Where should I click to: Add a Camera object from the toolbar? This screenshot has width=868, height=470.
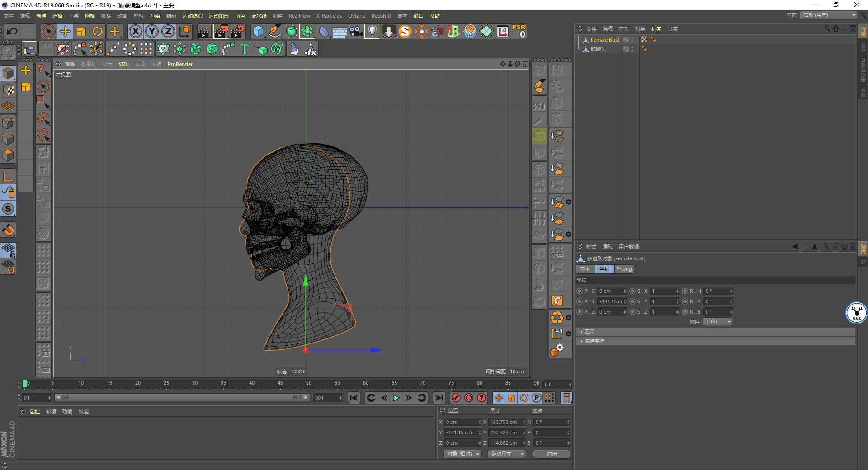pos(356,31)
